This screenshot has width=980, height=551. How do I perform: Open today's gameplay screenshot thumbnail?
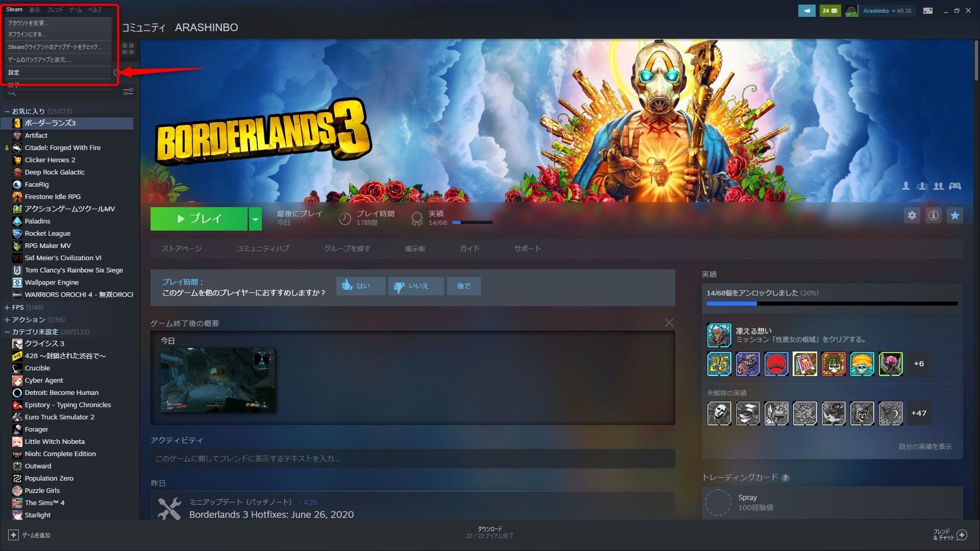(x=218, y=380)
